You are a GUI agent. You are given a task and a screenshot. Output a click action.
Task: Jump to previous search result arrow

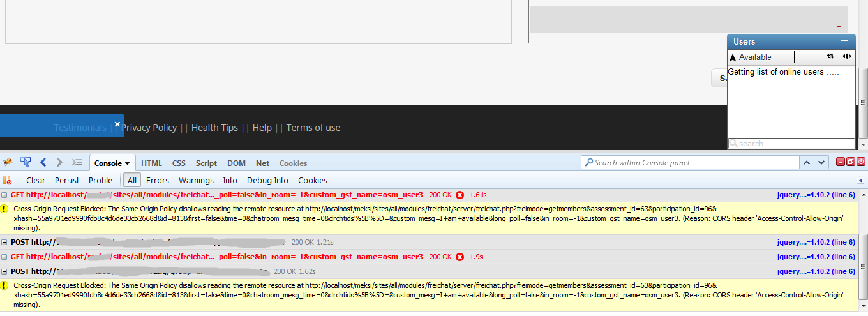coord(807,163)
